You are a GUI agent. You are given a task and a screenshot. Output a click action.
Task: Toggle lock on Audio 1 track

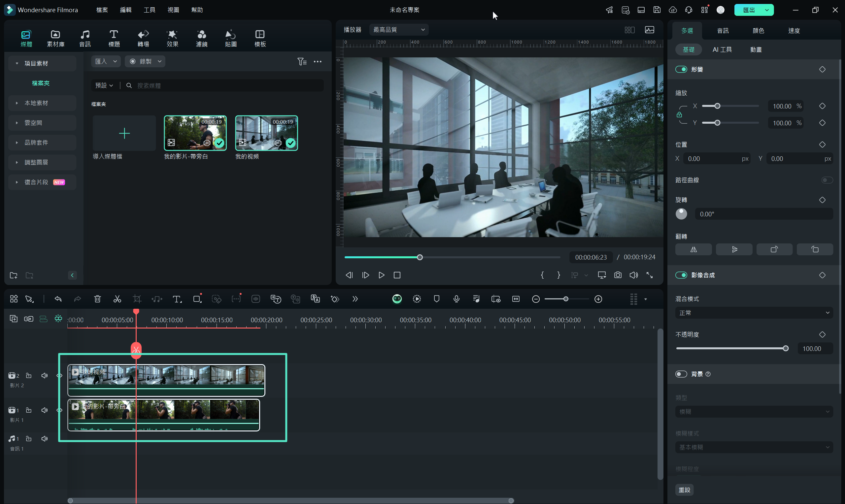29,438
